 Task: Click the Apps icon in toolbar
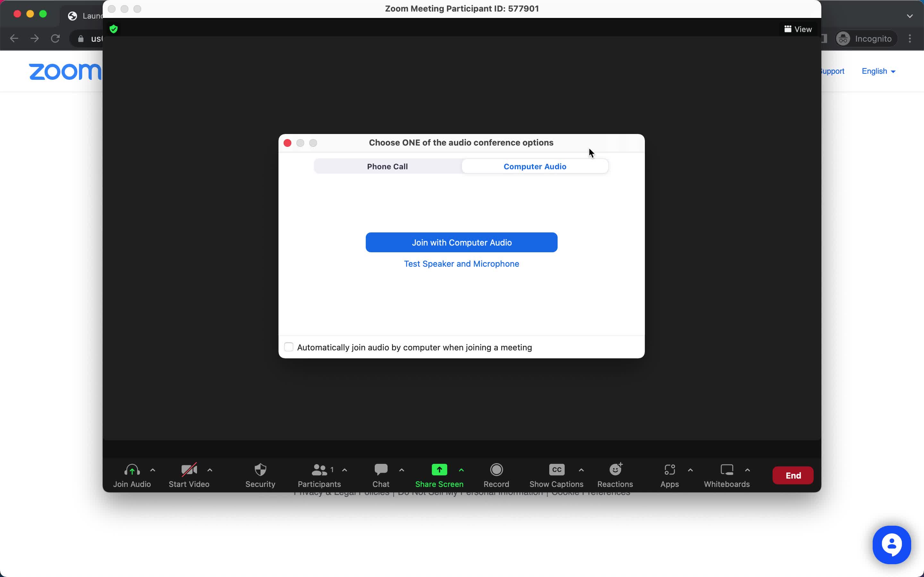(x=669, y=475)
